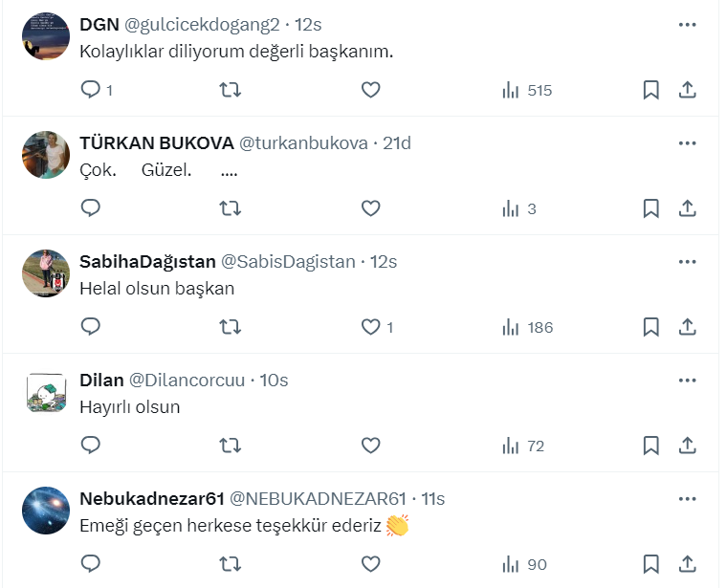Click Dilan's profile picture
This screenshot has width=727, height=588.
point(46,392)
